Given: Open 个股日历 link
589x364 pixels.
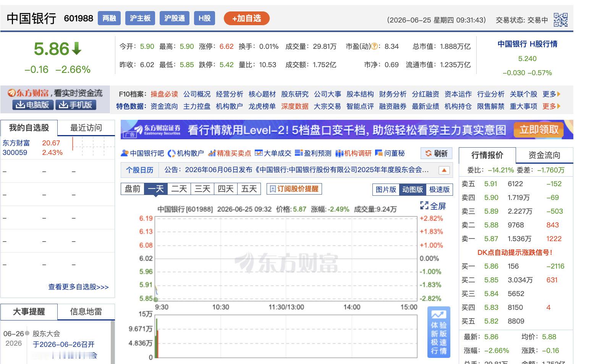Looking at the screenshot, I should tap(140, 170).
